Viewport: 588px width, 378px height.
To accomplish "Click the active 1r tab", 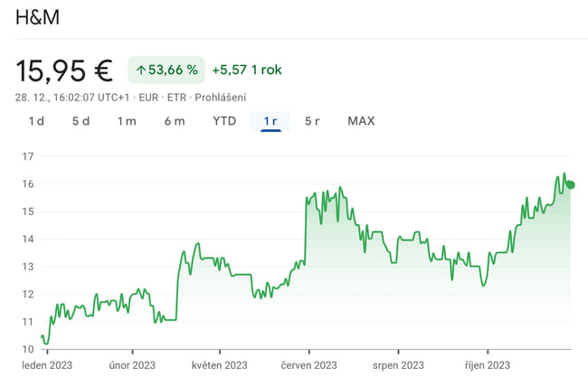I will 270,121.
